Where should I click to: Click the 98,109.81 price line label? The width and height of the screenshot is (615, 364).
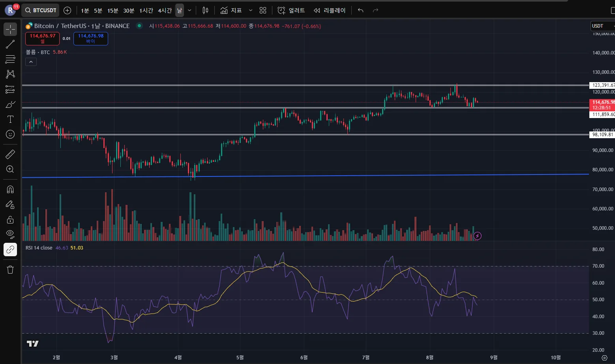602,135
